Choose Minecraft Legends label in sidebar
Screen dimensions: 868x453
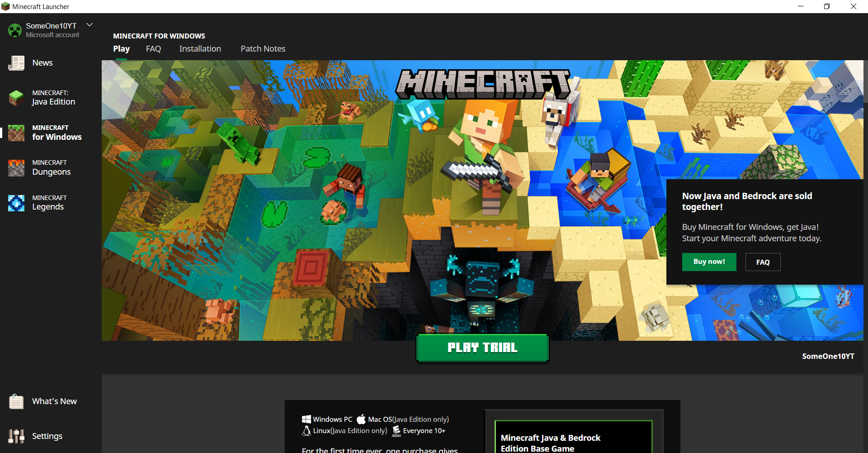(49, 203)
